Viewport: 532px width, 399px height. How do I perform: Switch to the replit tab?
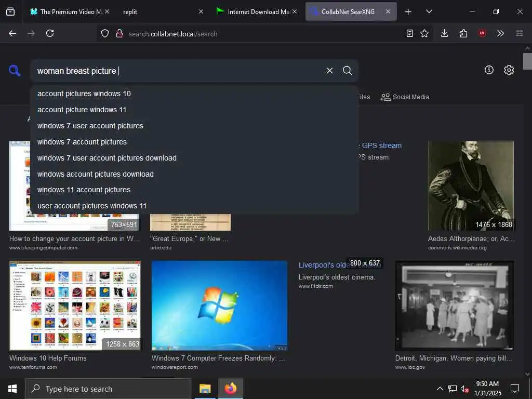(x=161, y=11)
